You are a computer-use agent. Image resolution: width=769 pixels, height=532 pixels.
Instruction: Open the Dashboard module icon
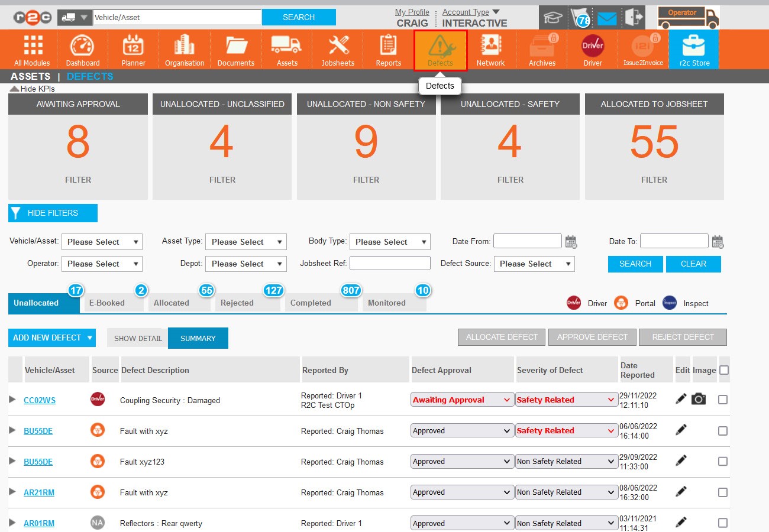tap(82, 46)
